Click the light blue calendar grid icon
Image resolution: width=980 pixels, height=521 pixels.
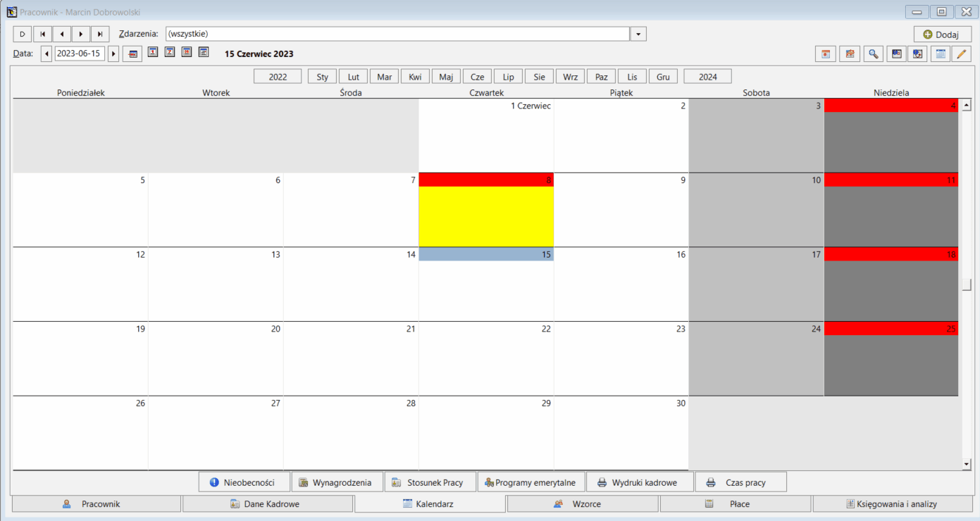[x=940, y=54]
